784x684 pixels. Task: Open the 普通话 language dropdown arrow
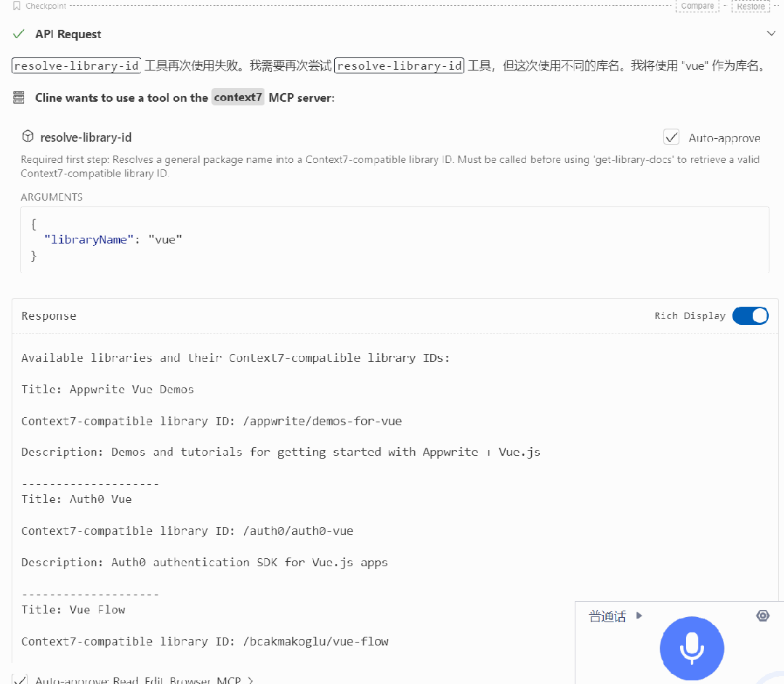pos(639,616)
